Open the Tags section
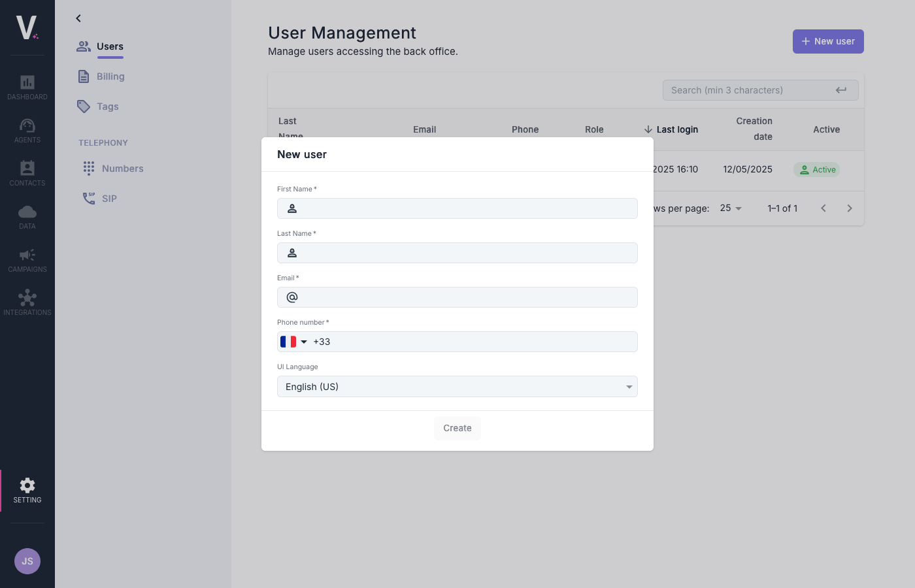Viewport: 915px width, 588px height. click(107, 106)
